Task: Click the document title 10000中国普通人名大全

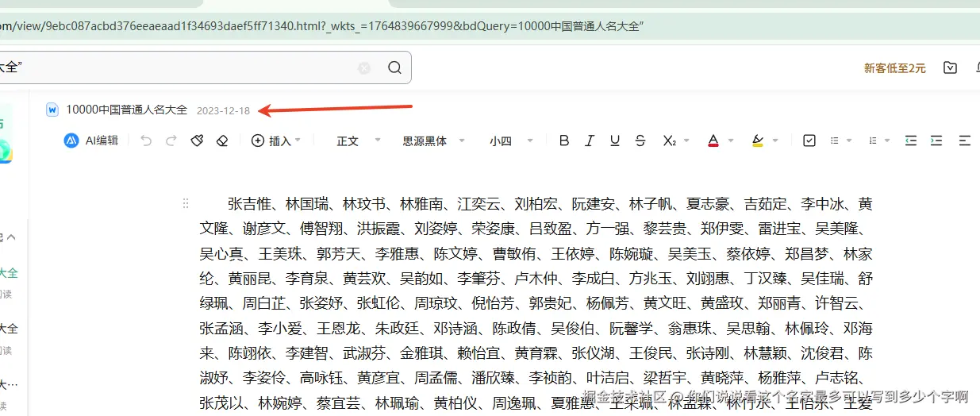Action: (127, 110)
